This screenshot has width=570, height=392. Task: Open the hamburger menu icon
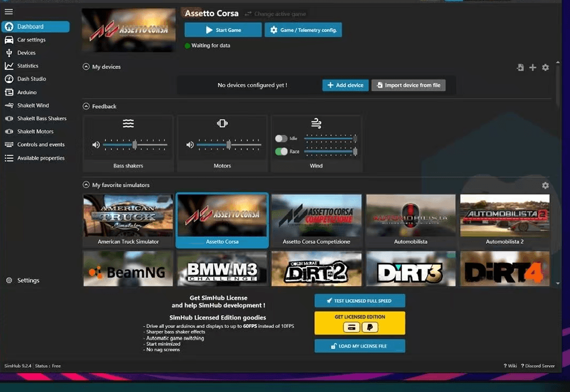point(9,12)
